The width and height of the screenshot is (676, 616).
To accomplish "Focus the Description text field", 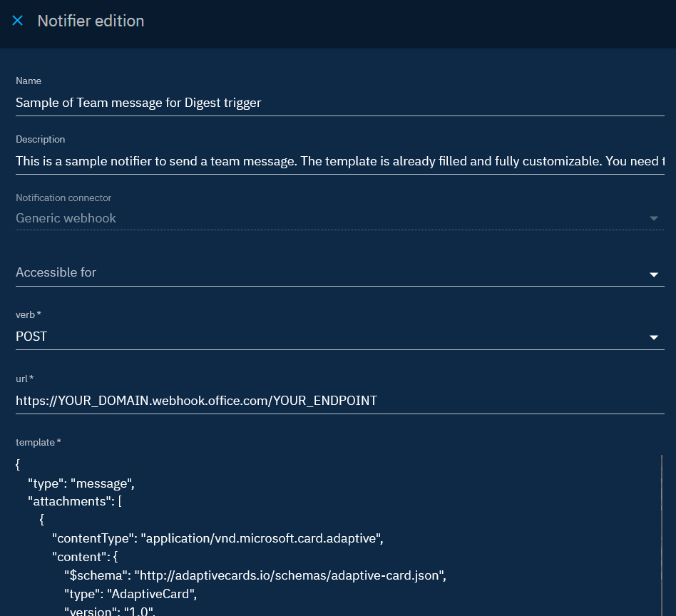I will [339, 161].
